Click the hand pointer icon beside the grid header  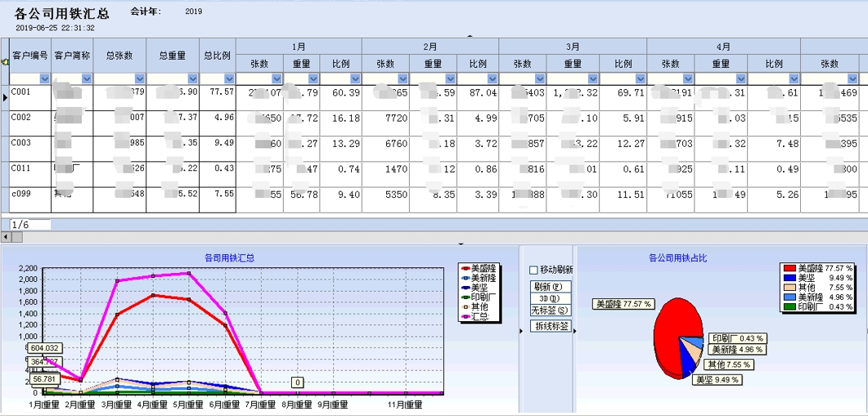[x=5, y=62]
